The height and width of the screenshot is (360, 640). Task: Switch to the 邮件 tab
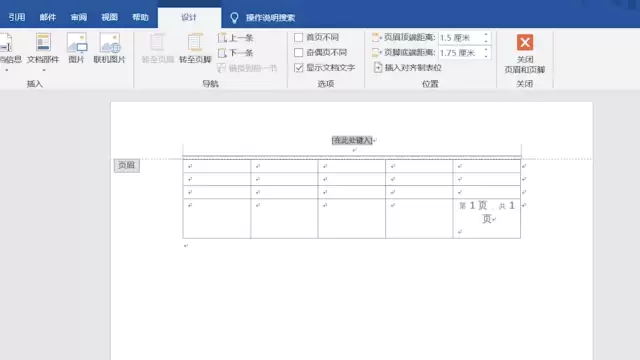[48, 17]
